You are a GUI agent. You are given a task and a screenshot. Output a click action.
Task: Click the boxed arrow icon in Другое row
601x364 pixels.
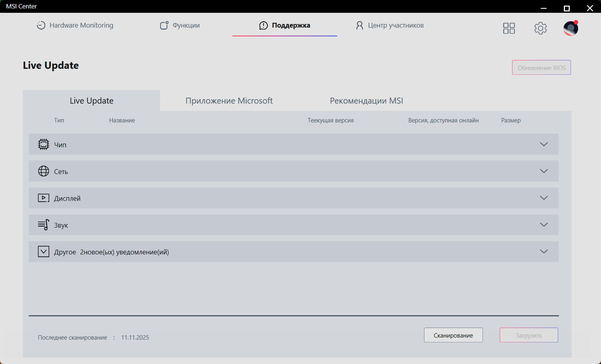pyautogui.click(x=44, y=252)
